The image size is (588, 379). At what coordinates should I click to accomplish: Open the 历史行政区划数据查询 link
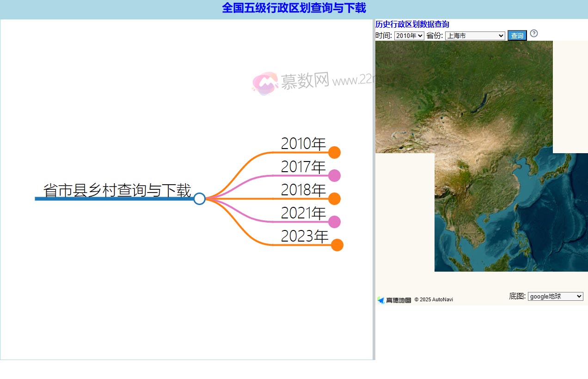[x=412, y=24]
